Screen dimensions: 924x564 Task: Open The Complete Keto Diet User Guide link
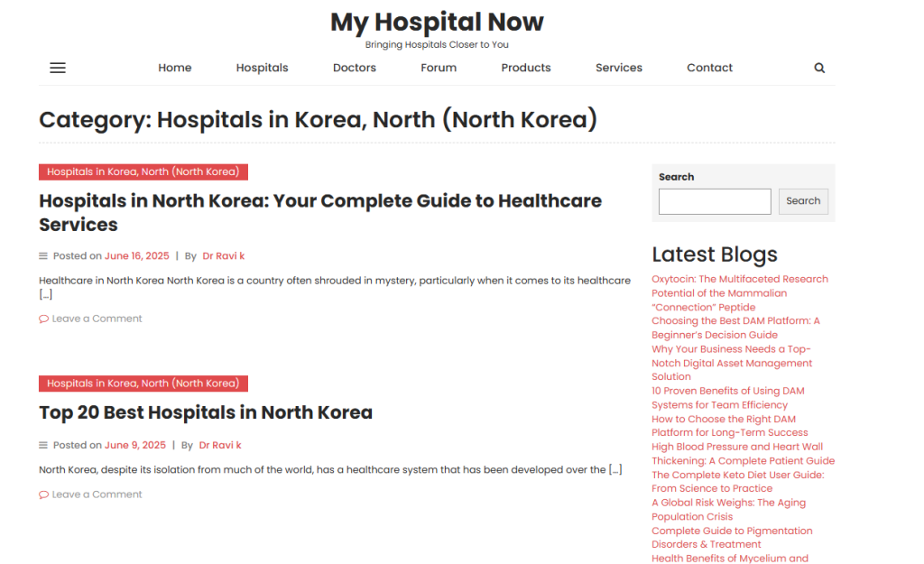[x=738, y=482]
